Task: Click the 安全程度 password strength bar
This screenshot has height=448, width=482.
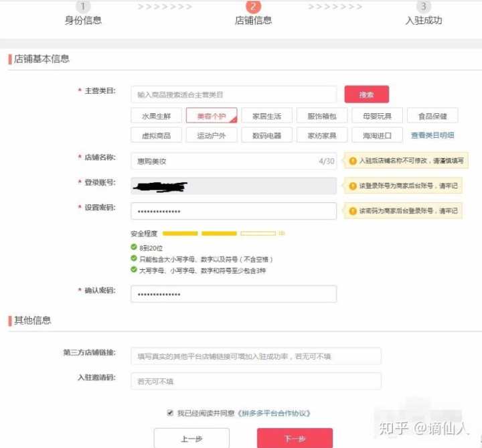Action: pyautogui.click(x=219, y=234)
